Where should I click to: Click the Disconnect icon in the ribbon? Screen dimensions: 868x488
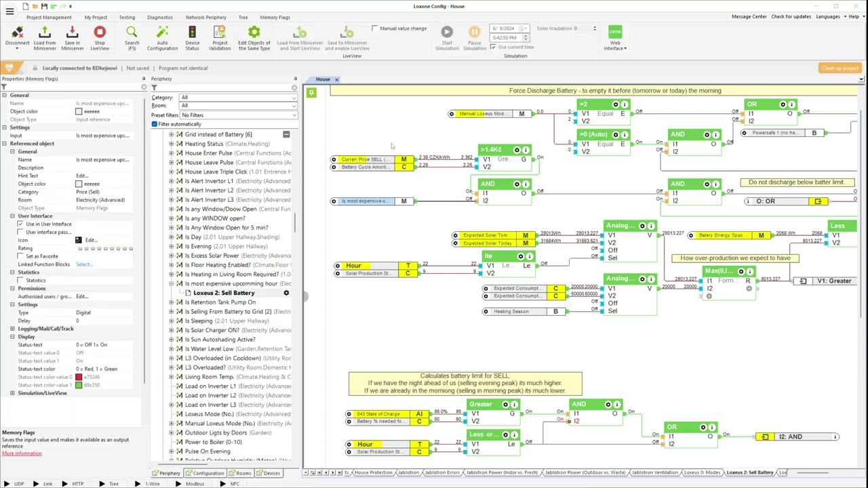point(18,33)
